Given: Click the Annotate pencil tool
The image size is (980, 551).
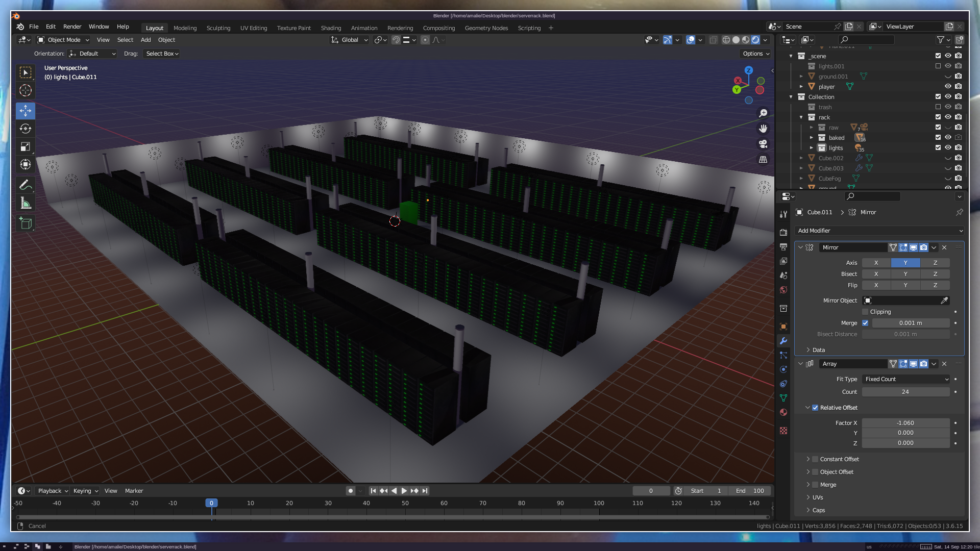Looking at the screenshot, I should 26,185.
